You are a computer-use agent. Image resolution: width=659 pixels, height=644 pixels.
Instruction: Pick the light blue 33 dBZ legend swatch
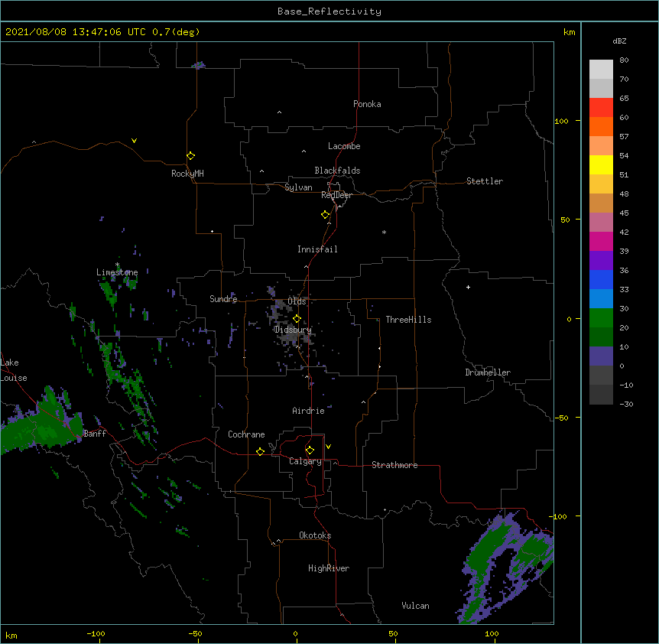click(x=601, y=298)
